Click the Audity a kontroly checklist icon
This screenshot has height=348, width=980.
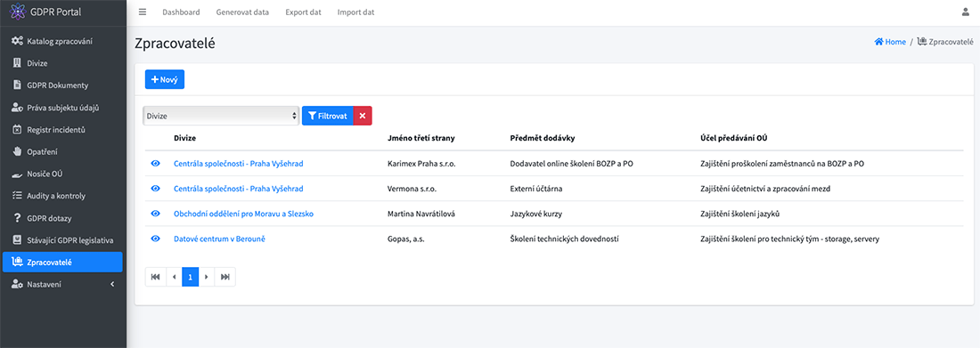click(18, 196)
